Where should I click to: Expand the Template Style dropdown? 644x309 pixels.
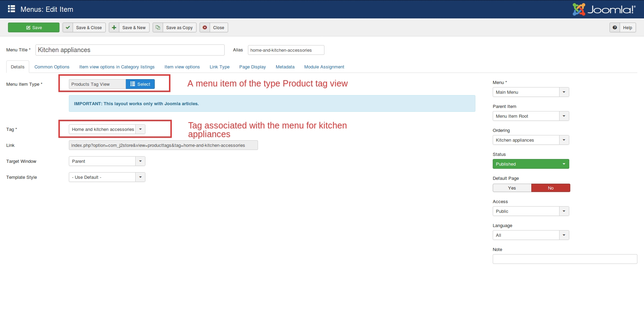point(140,177)
